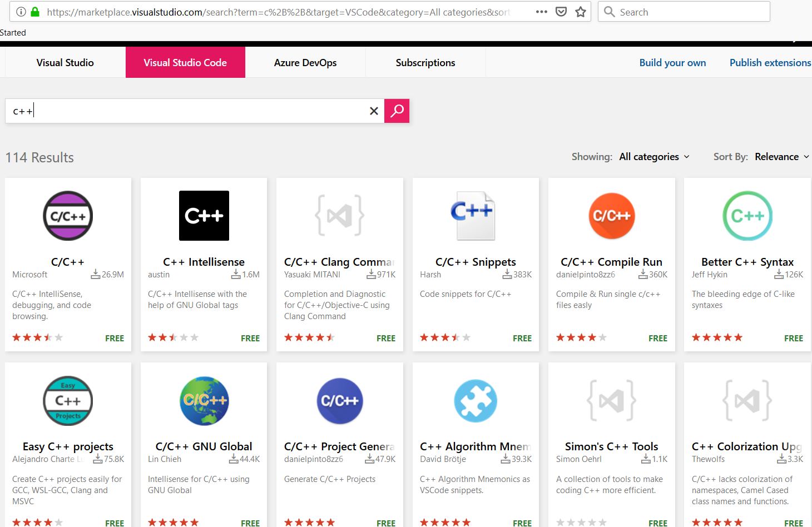Screen dimensions: 812x527
Task: Open the Publish extensions link
Action: click(x=770, y=63)
